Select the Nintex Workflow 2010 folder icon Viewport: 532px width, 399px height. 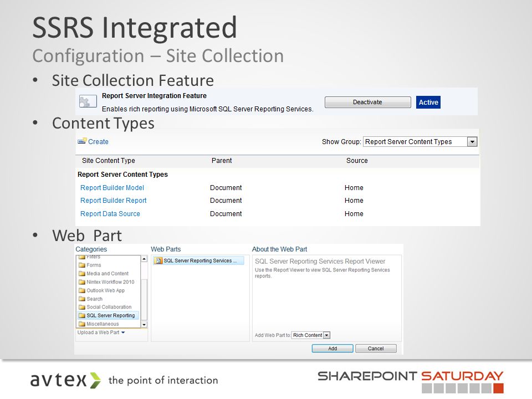[x=82, y=282]
